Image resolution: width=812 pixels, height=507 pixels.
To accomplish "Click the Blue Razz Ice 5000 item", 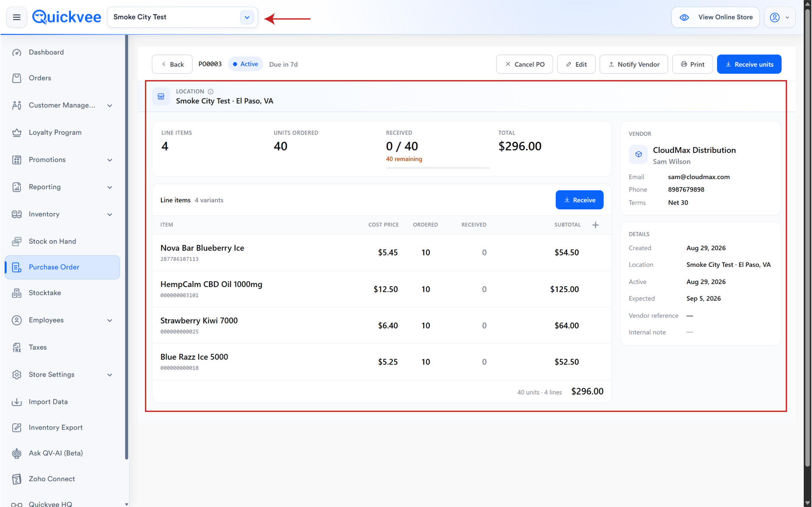I will pos(194,357).
